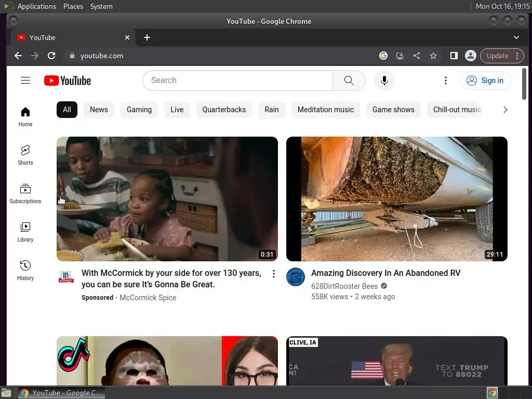Select the Rain filter chip

pos(271,110)
